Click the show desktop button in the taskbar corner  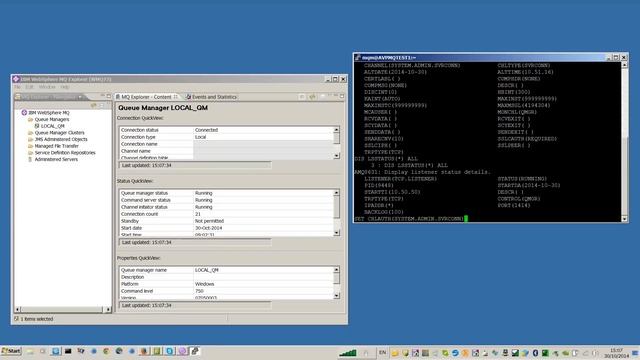point(635,353)
